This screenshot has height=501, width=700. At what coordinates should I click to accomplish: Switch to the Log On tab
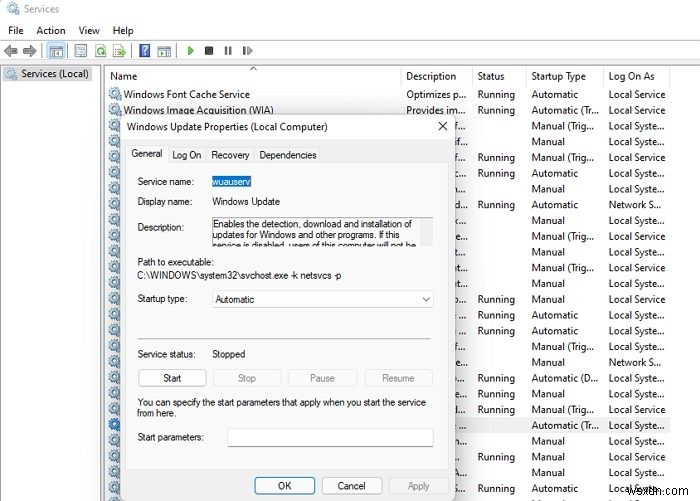(x=187, y=155)
